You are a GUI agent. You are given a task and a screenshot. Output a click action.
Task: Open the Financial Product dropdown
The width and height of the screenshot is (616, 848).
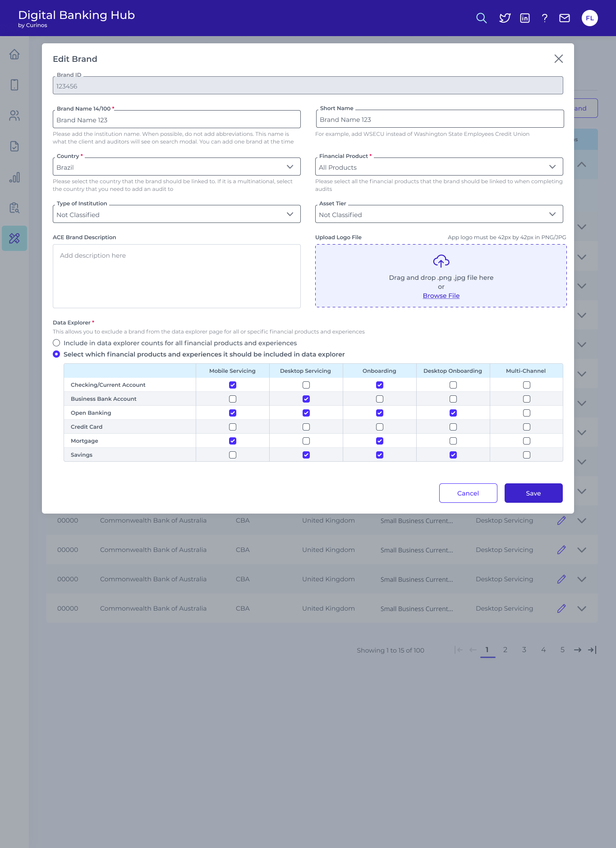(439, 167)
